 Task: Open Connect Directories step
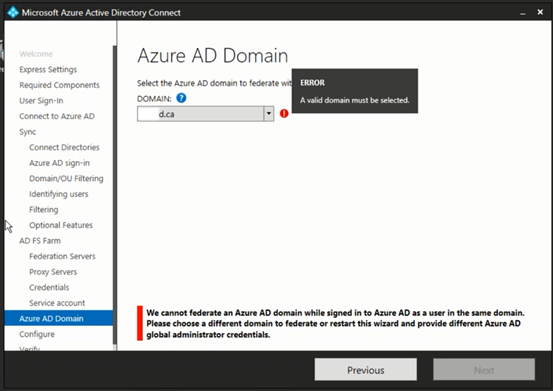coord(64,147)
